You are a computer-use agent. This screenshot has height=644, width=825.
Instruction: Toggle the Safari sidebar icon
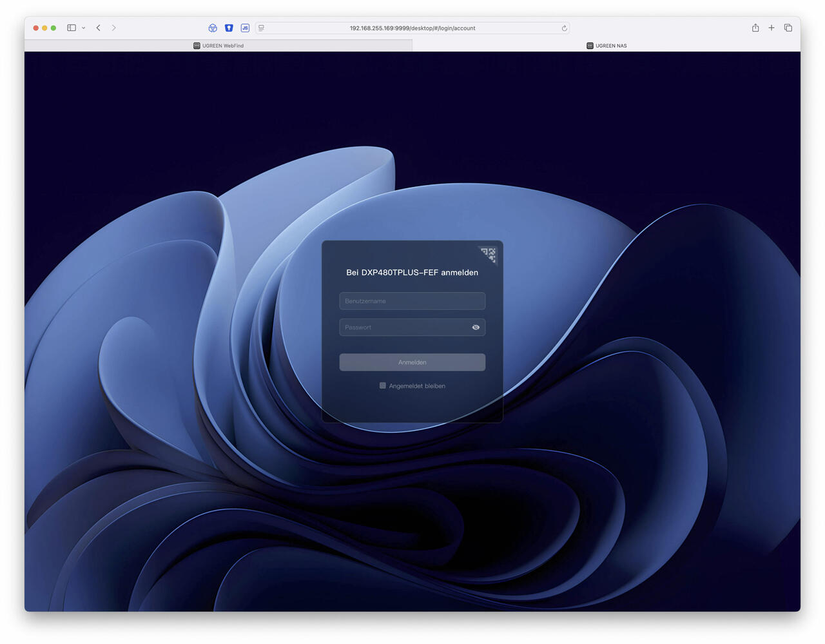pos(72,28)
